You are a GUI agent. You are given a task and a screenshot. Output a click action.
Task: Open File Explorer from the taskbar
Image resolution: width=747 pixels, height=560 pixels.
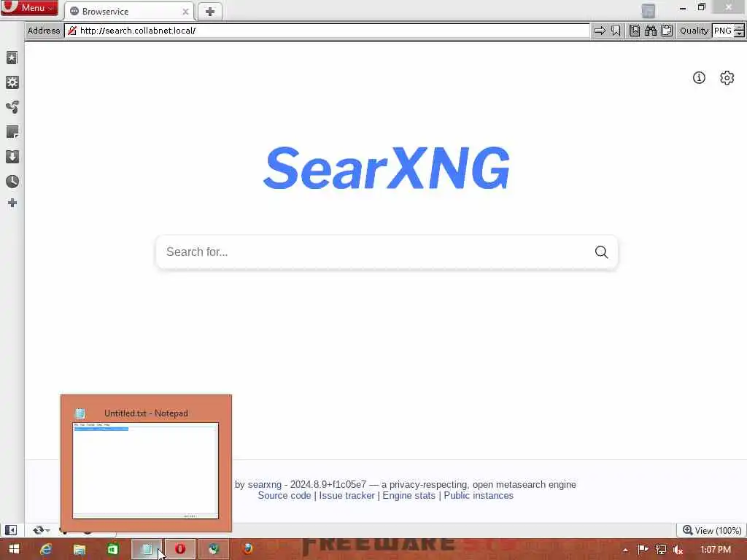[79, 549]
